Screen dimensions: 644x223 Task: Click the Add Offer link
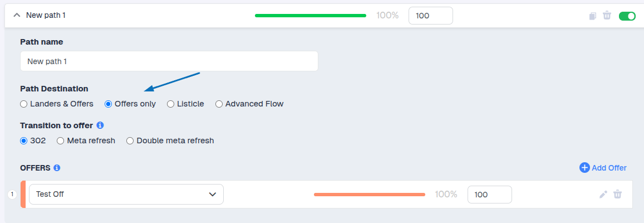point(609,167)
